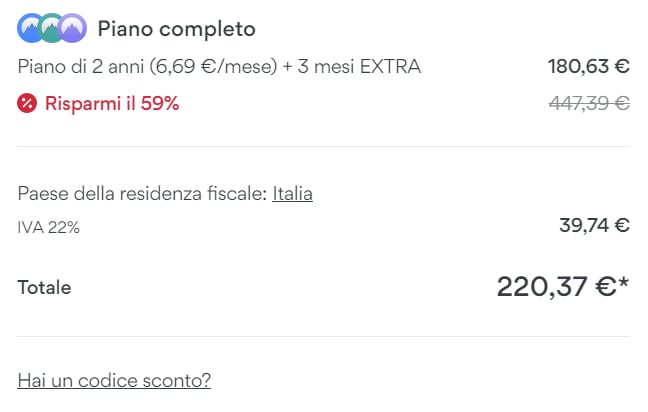The image size is (648, 412).
Task: Click the divider line below the total
Action: pos(323,336)
